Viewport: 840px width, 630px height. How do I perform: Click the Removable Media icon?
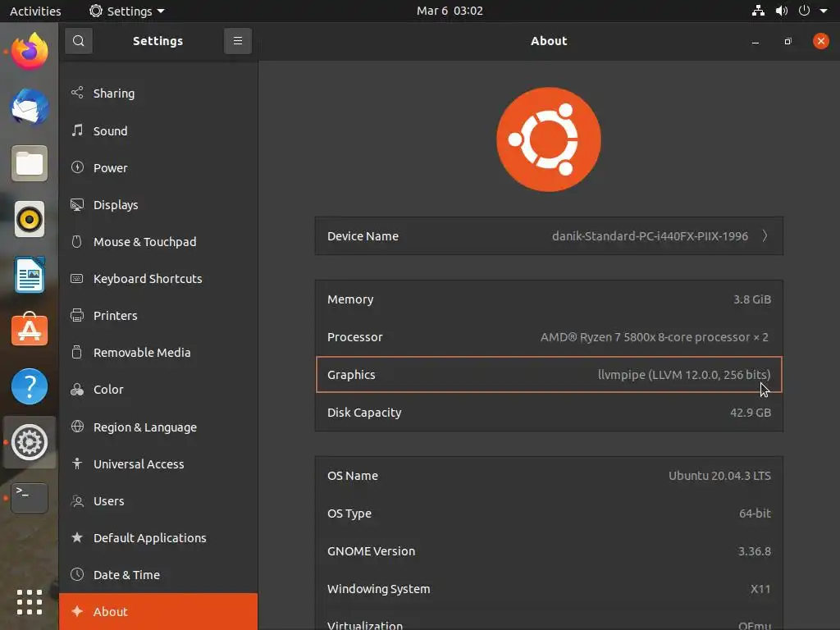77,352
